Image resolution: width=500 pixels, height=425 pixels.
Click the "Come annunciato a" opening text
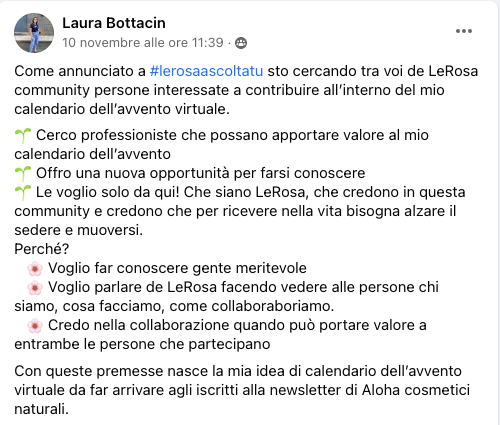[x=80, y=71]
